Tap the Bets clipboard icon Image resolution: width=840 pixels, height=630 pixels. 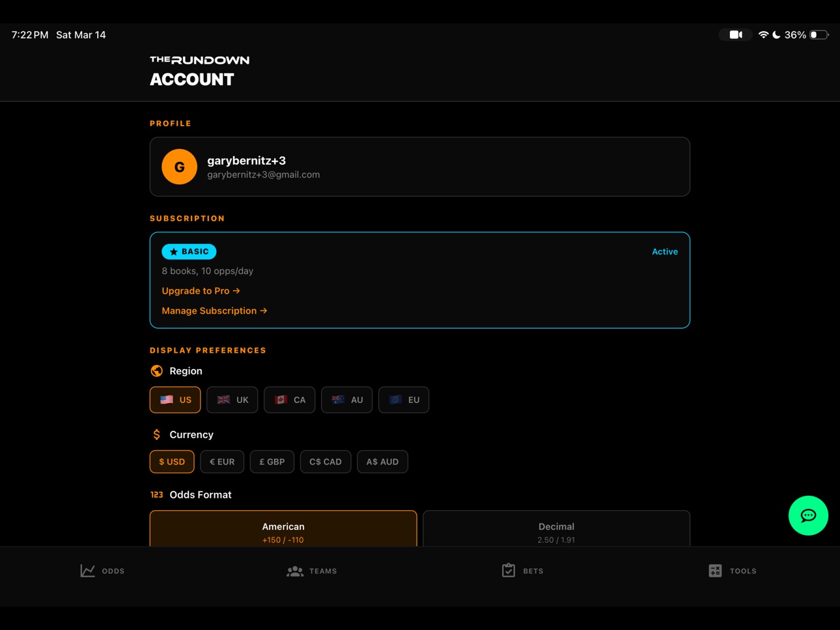[509, 570]
